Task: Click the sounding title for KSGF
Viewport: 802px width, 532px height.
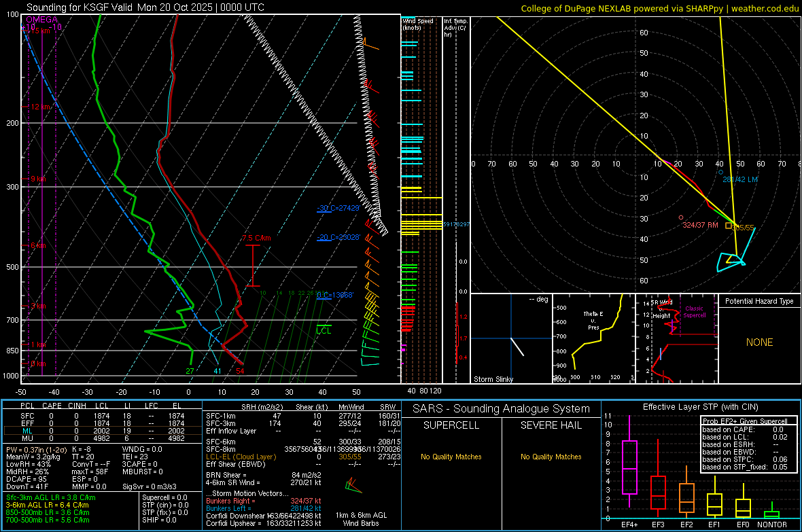Action: pyautogui.click(x=145, y=7)
